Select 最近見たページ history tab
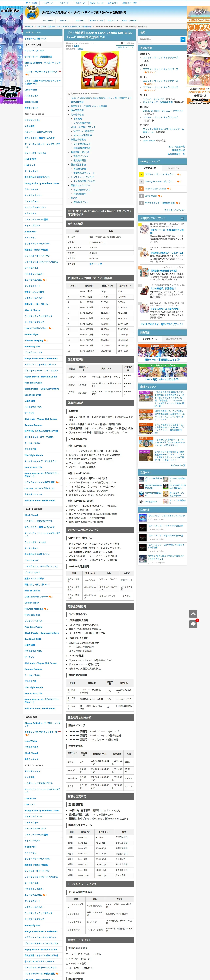 pos(150,339)
